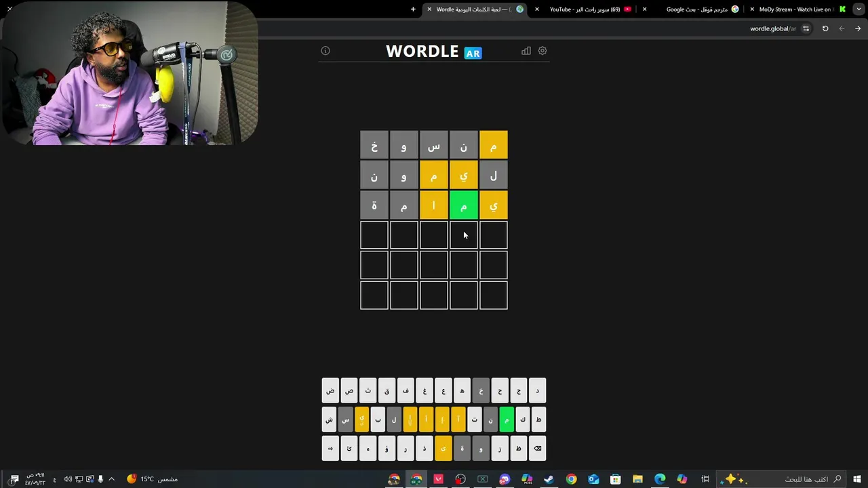Open Task View in taskbar

point(705,479)
